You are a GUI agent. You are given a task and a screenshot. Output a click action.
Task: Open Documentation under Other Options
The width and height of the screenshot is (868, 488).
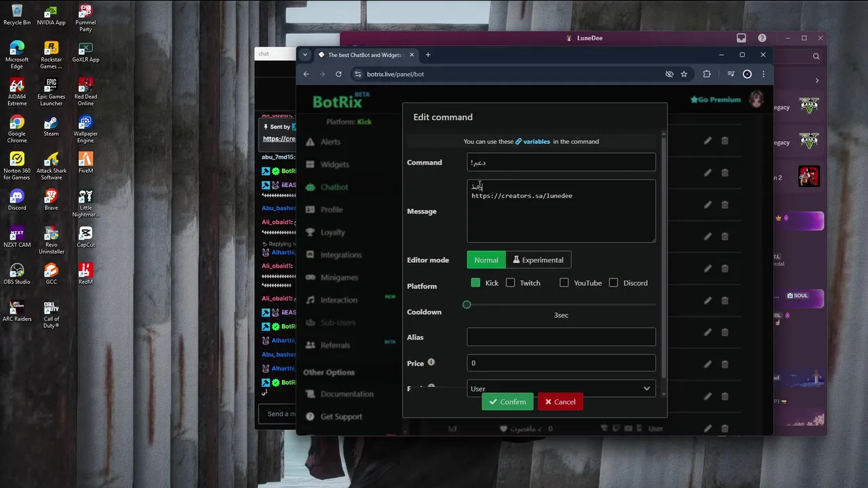click(339, 394)
